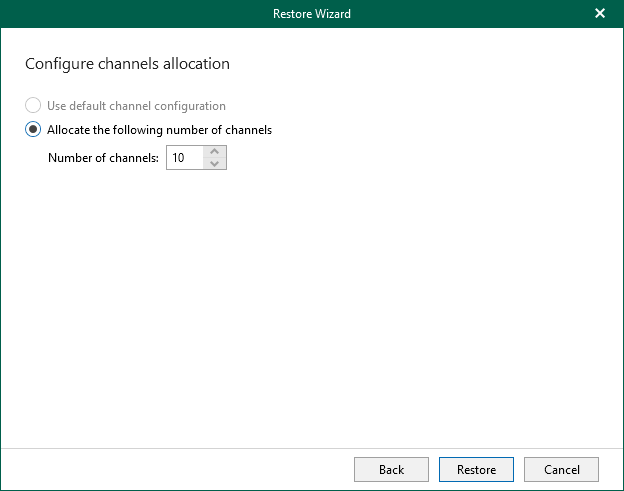This screenshot has width=624, height=491.
Task: Click blank space right of the channels spinner
Action: pos(400,158)
